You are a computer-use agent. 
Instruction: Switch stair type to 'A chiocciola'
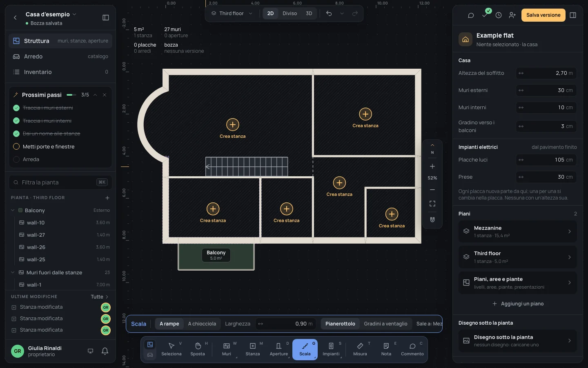(x=202, y=324)
